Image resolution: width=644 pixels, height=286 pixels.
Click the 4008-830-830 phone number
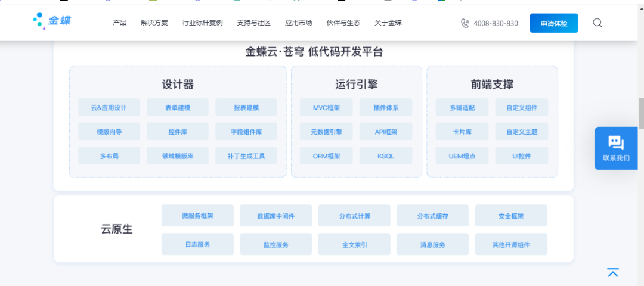point(496,23)
